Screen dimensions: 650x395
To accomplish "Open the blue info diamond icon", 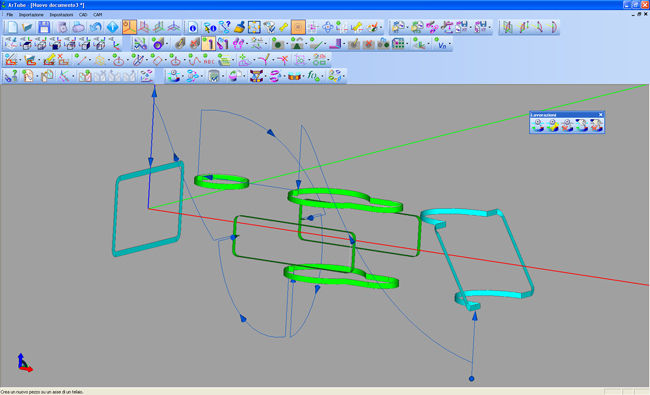I will tap(112, 27).
